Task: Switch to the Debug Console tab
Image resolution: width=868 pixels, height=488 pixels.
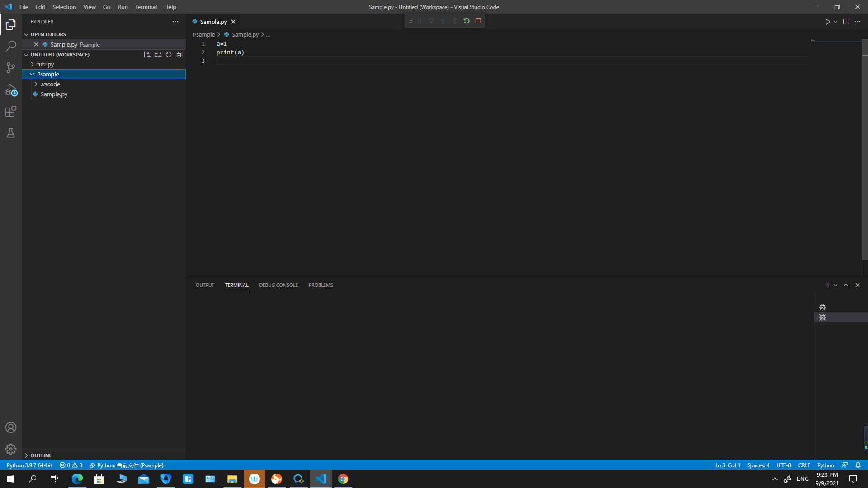Action: tap(278, 285)
